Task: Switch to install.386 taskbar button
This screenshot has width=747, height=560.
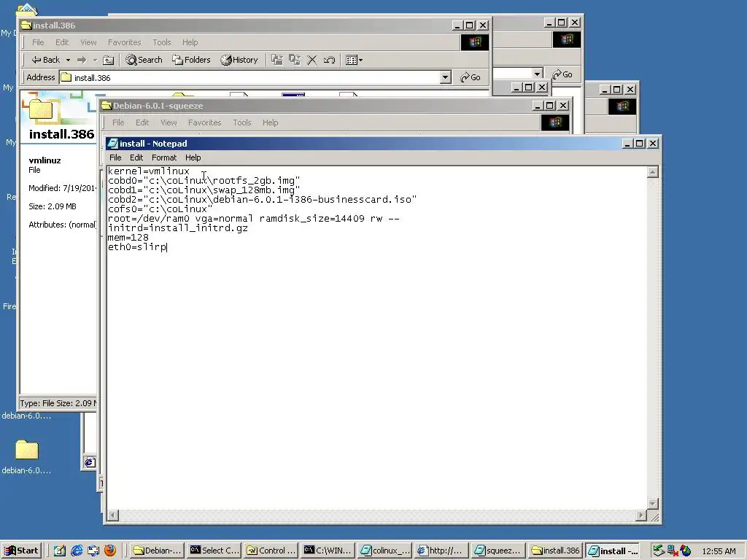Action: [555, 551]
